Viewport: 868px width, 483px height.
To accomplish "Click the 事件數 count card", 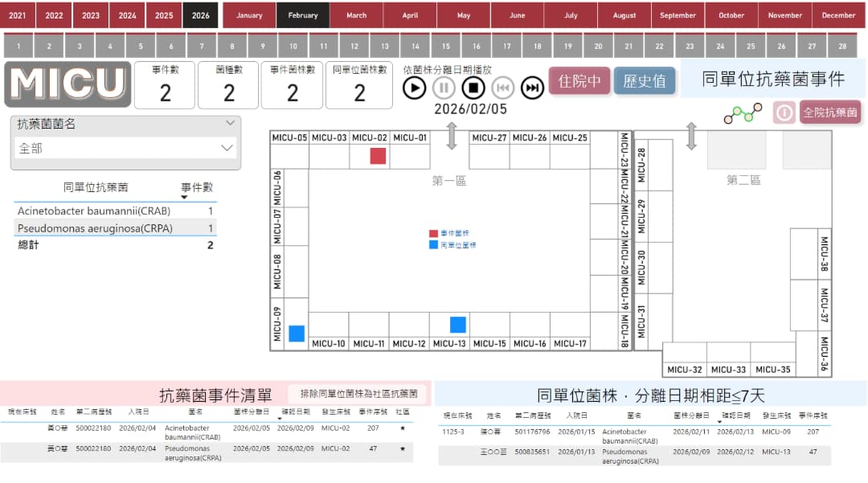I will (x=165, y=84).
